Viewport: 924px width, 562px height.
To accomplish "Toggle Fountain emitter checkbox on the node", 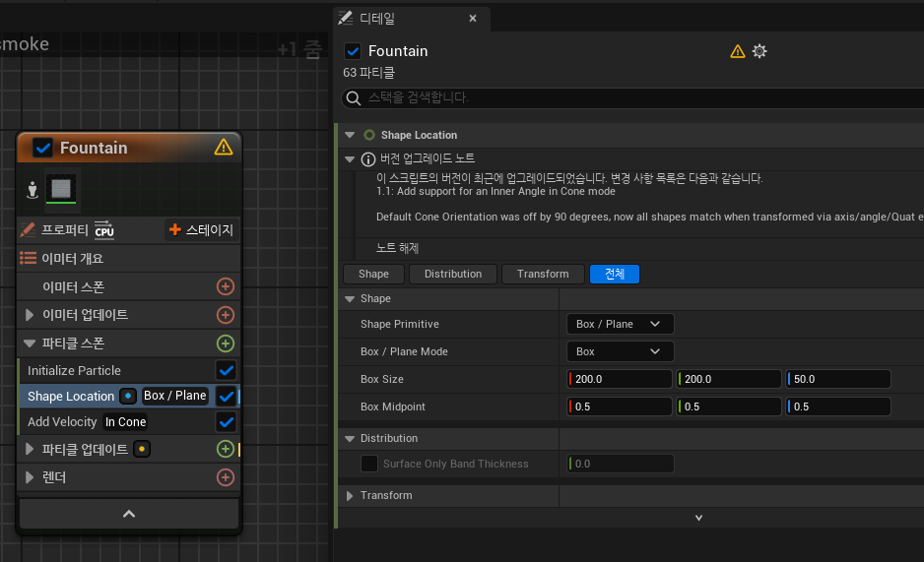I will 43,147.
